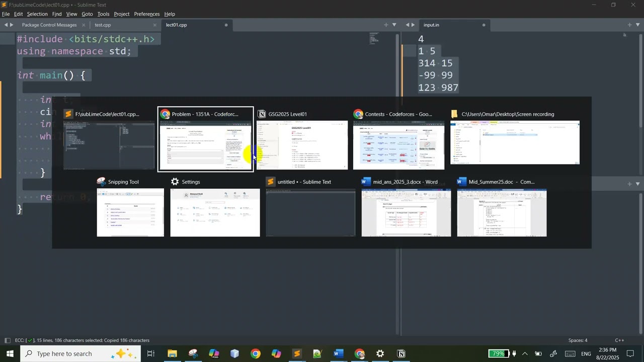Launch Snipping Tool from the taskbar

click(x=193, y=353)
